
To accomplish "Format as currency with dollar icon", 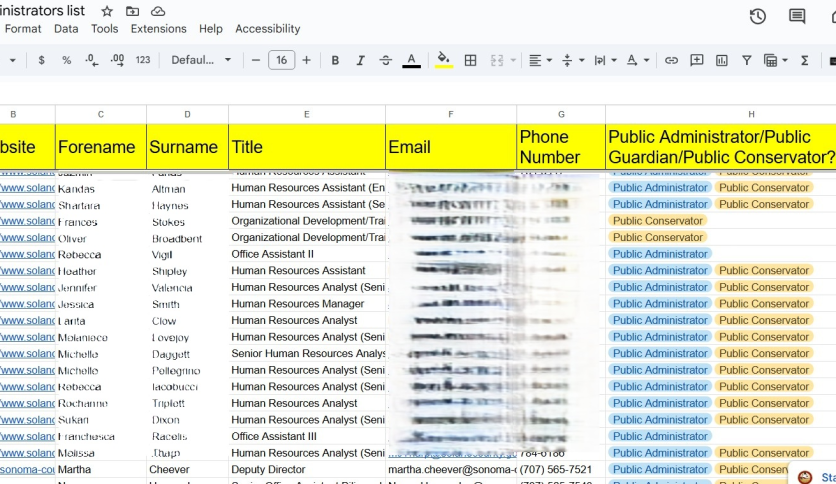I will point(42,60).
